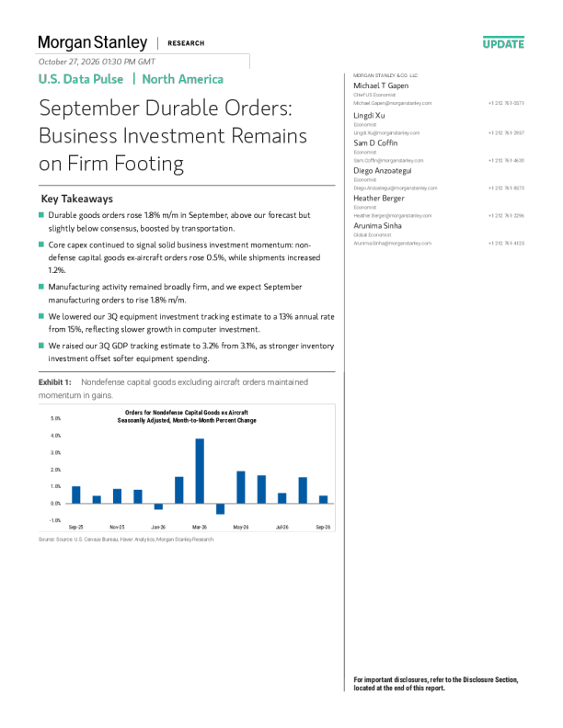The image size is (563, 728).
Task: Click Diego Anzoategui's email link
Action: 395,188
